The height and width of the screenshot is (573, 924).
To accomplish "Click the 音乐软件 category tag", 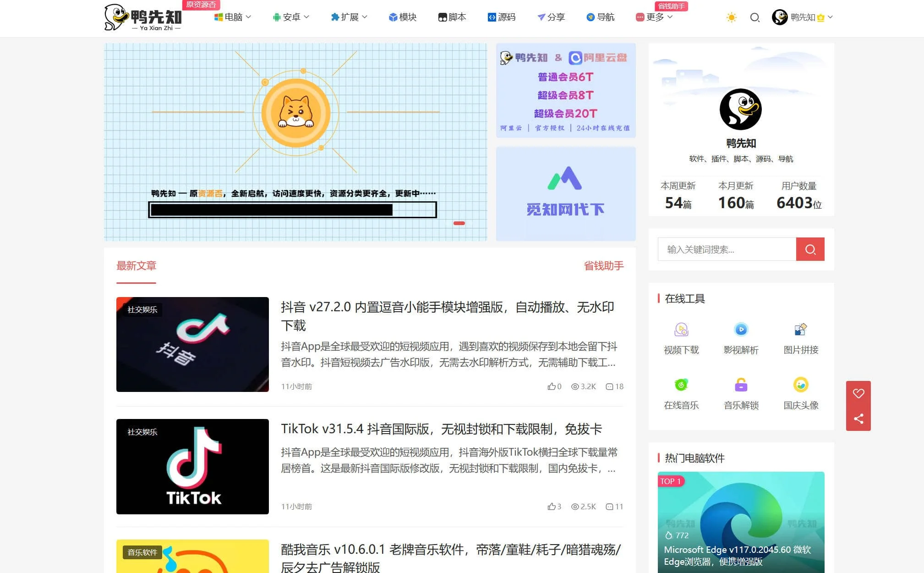I will [x=142, y=552].
